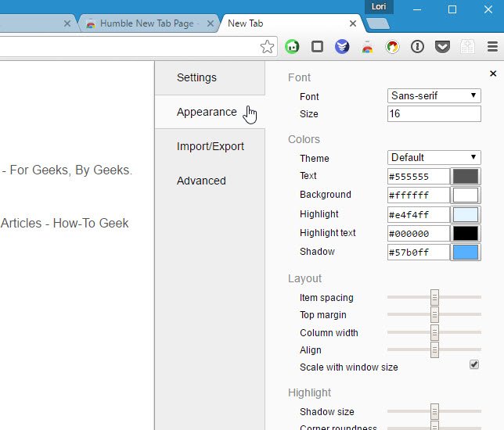Open the Font dropdown showing Sans-serif

[434, 96]
